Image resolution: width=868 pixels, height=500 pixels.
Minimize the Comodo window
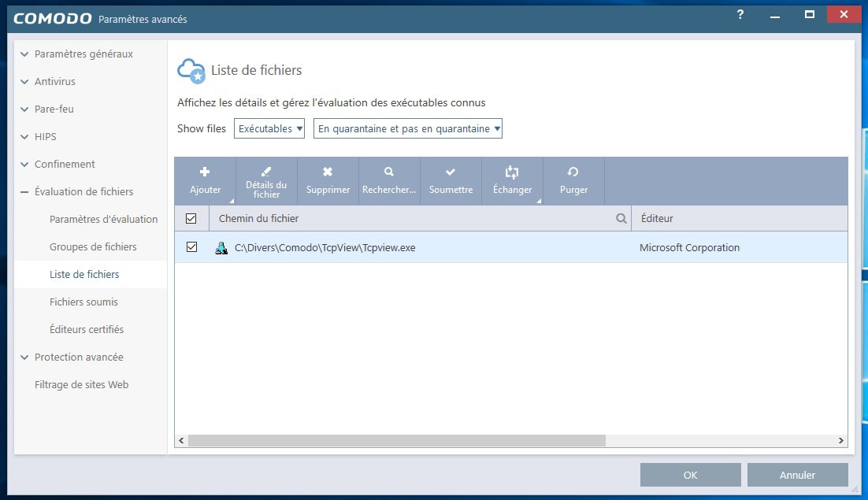click(775, 16)
